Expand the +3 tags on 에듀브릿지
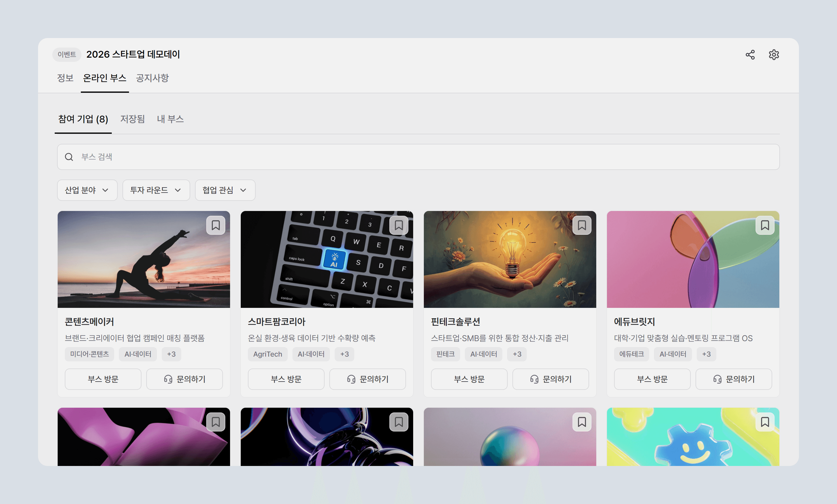This screenshot has height=504, width=837. coord(706,354)
